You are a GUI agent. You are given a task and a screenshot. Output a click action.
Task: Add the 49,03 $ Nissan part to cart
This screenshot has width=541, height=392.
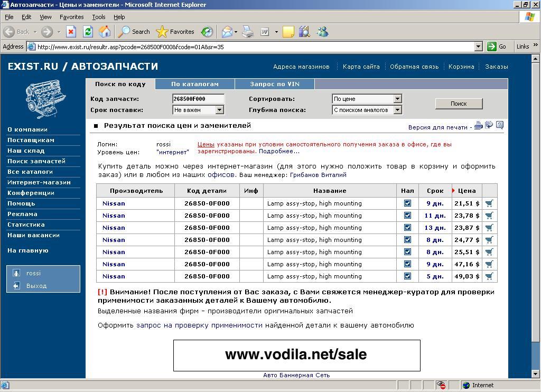point(489,276)
